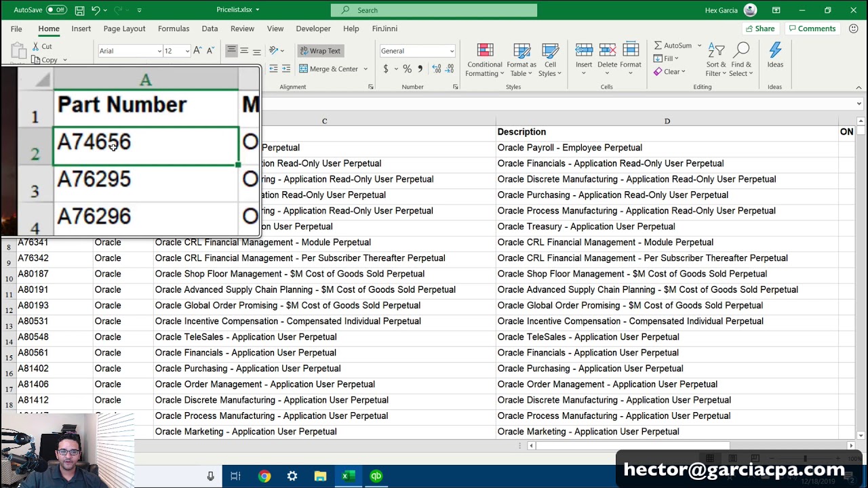Open Format as Table gallery
The height and width of the screenshot is (488, 868).
(x=521, y=60)
